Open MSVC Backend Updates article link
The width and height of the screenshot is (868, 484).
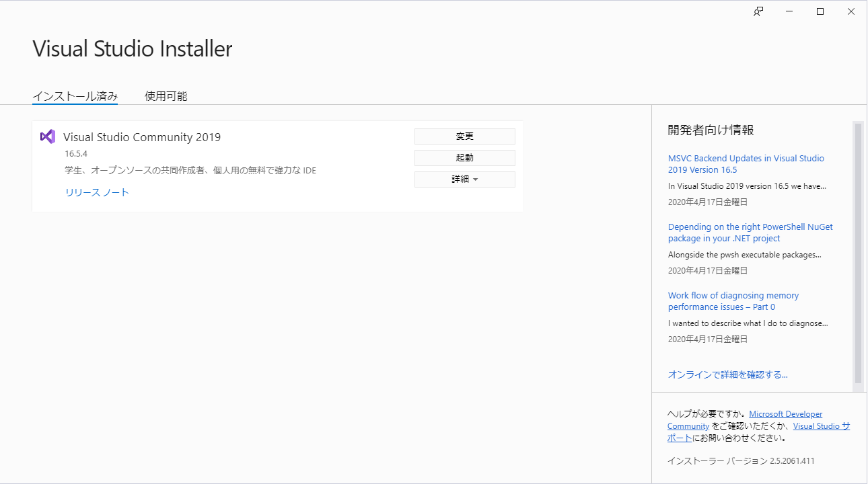[x=746, y=164]
